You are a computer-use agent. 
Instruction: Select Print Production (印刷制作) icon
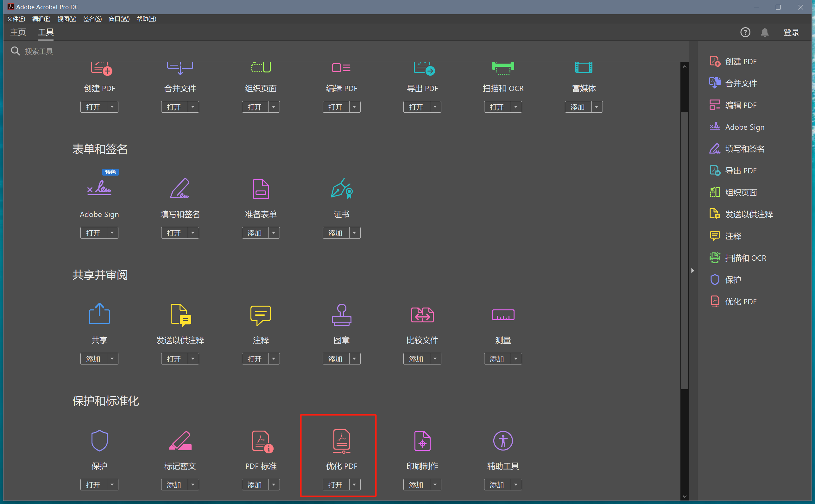coord(422,441)
